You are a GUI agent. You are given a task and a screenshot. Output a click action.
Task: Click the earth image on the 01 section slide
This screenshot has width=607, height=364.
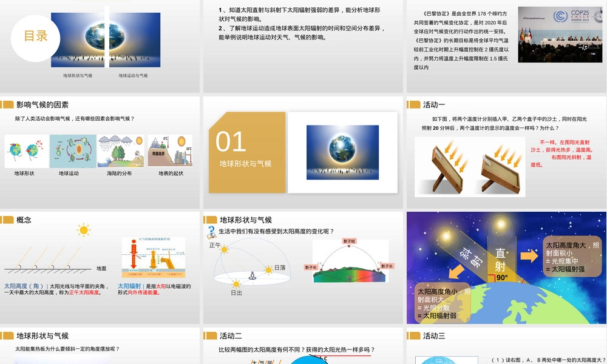coord(342,152)
